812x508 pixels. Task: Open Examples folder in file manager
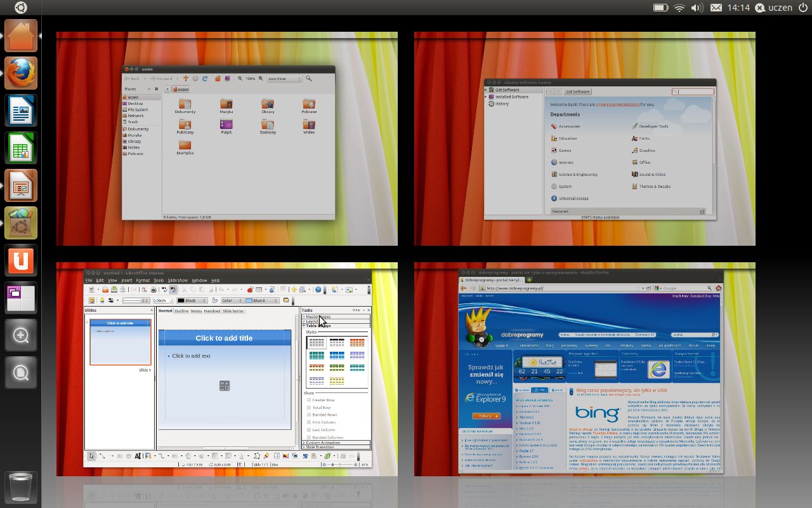[x=185, y=147]
